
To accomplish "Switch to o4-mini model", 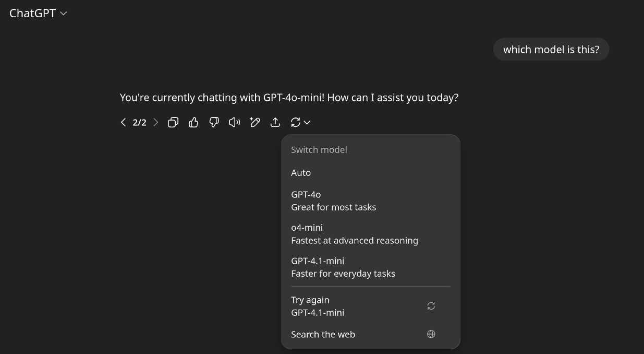I will pyautogui.click(x=354, y=234).
